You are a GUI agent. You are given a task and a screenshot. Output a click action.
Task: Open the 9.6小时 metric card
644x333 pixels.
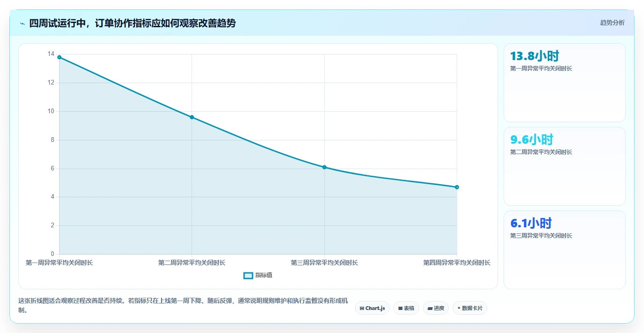pyautogui.click(x=564, y=166)
